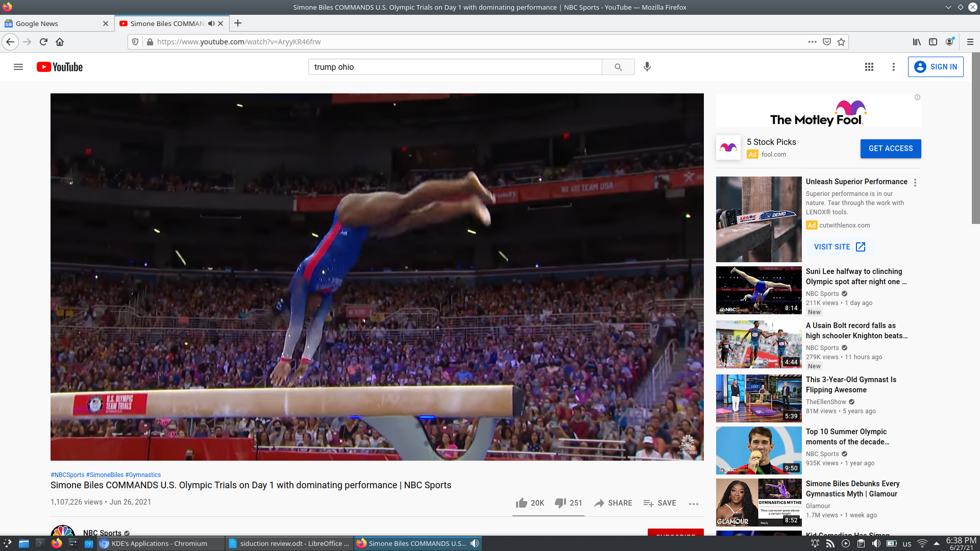Click the YouTube search magnifier button

tap(618, 67)
